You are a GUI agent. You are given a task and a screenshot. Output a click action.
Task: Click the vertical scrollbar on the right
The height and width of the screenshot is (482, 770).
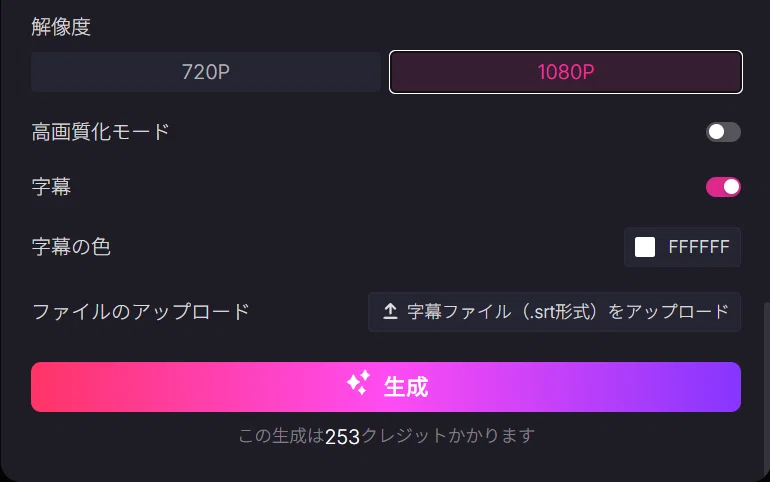tap(766, 388)
